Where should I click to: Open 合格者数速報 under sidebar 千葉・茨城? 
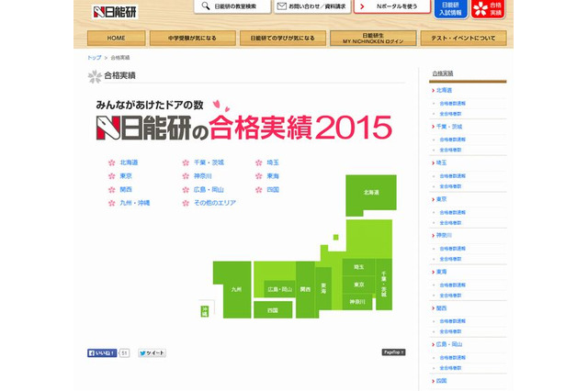click(x=453, y=140)
